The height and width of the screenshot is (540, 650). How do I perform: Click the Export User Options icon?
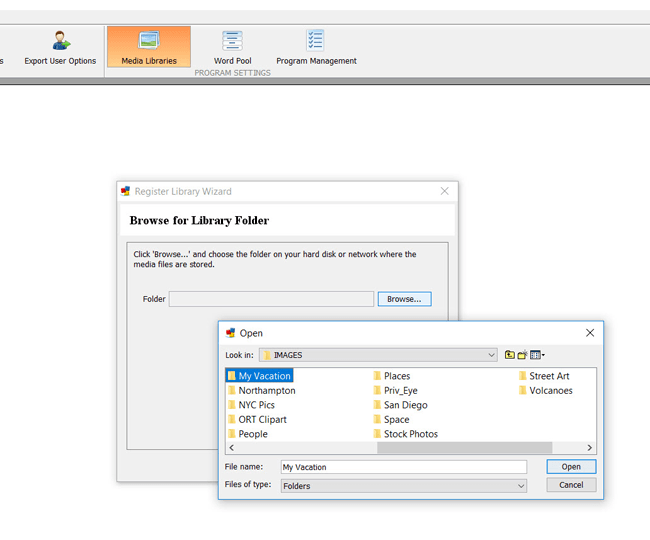pos(60,47)
